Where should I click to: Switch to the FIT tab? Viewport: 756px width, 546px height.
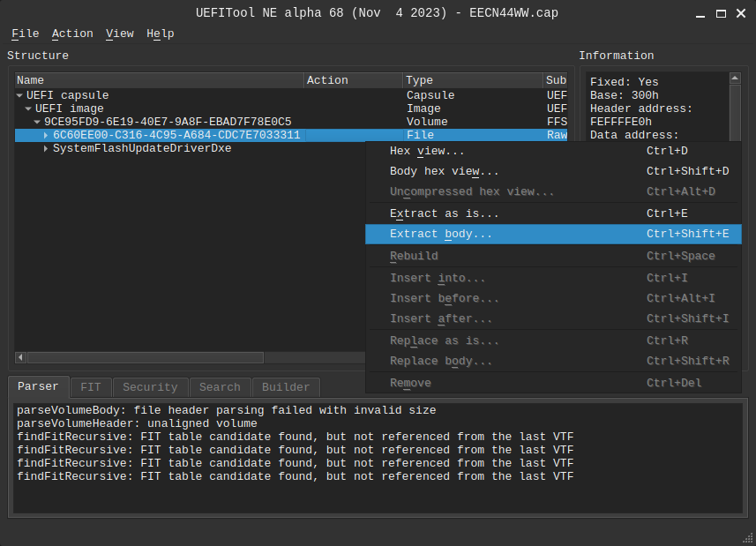(x=91, y=387)
